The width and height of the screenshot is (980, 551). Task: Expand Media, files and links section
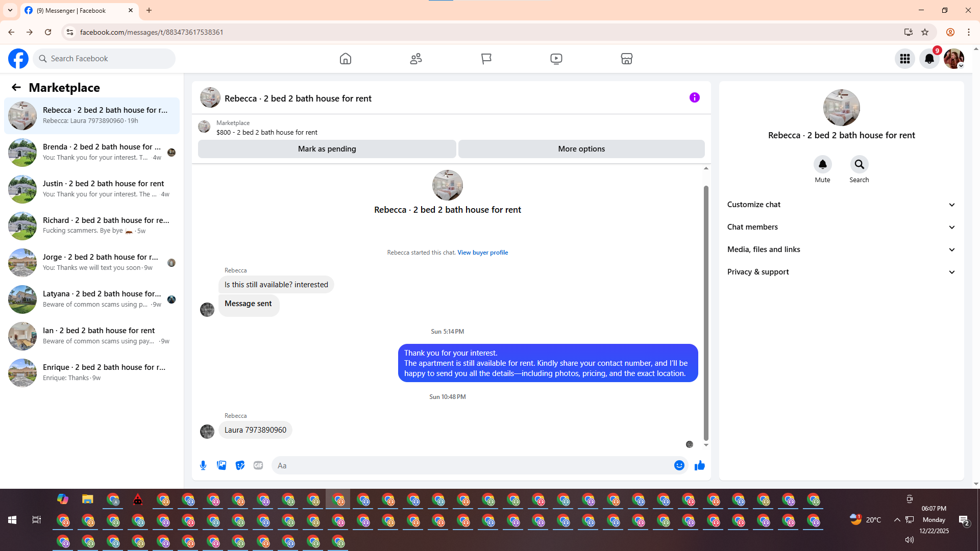pos(841,249)
